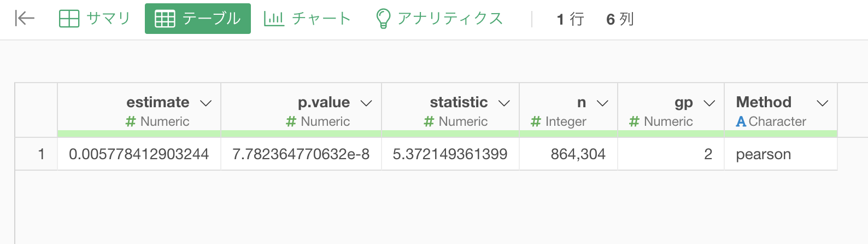868x244 pixels.
Task: Click the summary grid icon
Action: [x=69, y=19]
